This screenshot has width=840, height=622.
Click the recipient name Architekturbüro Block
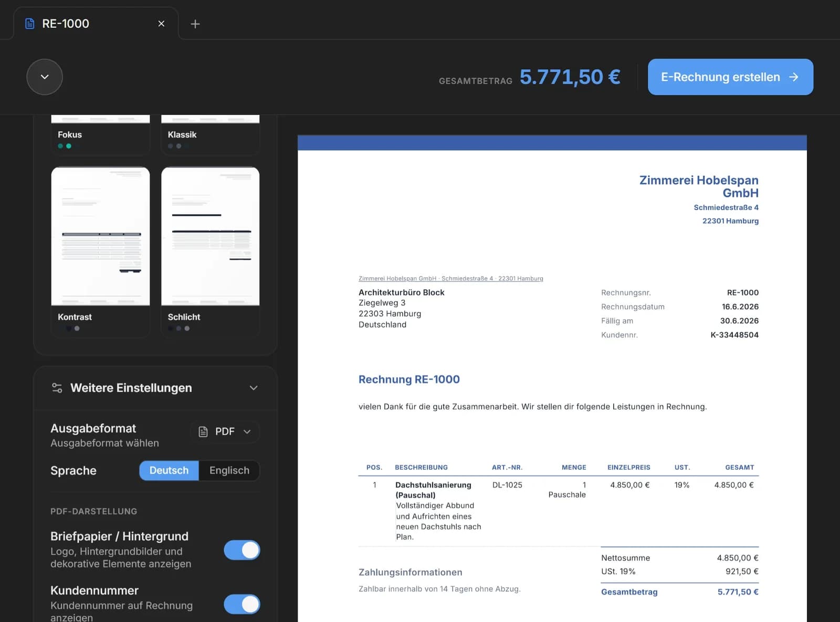coord(401,292)
